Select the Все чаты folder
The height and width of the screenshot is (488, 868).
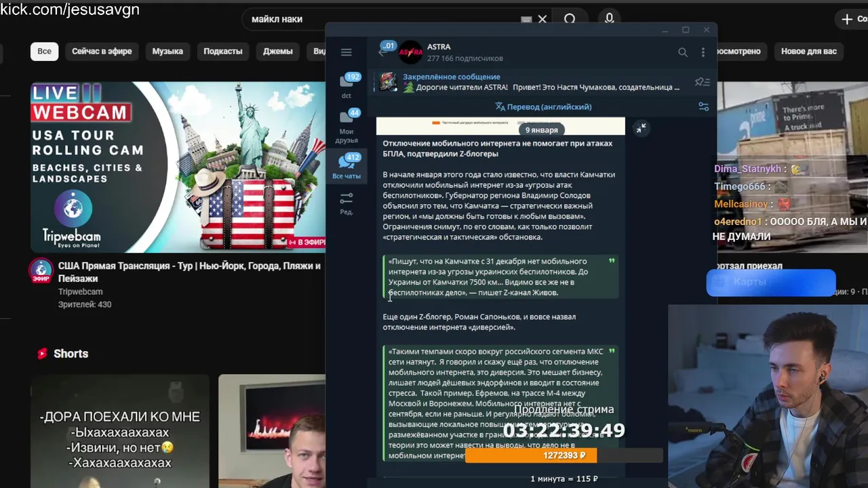coord(347,167)
